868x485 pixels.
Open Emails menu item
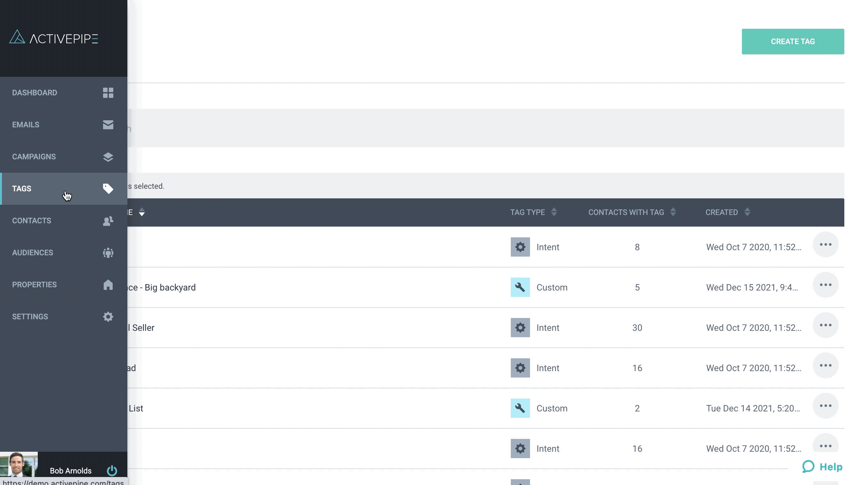coord(64,125)
